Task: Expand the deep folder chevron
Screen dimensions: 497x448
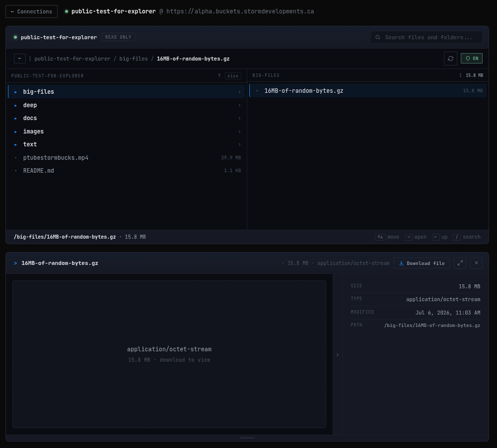Action: (239, 105)
